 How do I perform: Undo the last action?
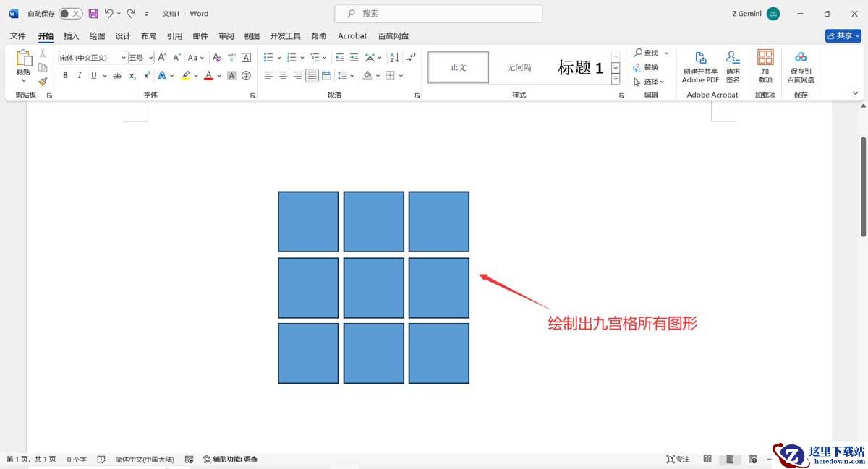pos(109,14)
